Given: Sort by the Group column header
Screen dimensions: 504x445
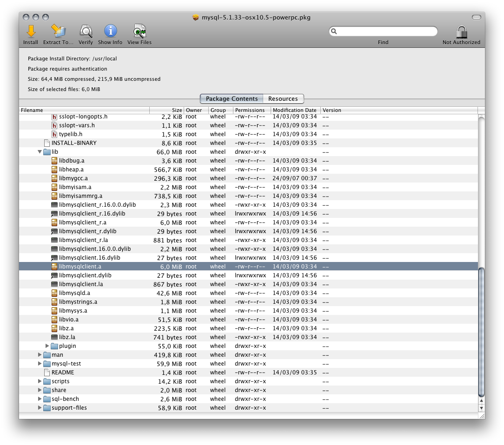Looking at the screenshot, I should (220, 110).
